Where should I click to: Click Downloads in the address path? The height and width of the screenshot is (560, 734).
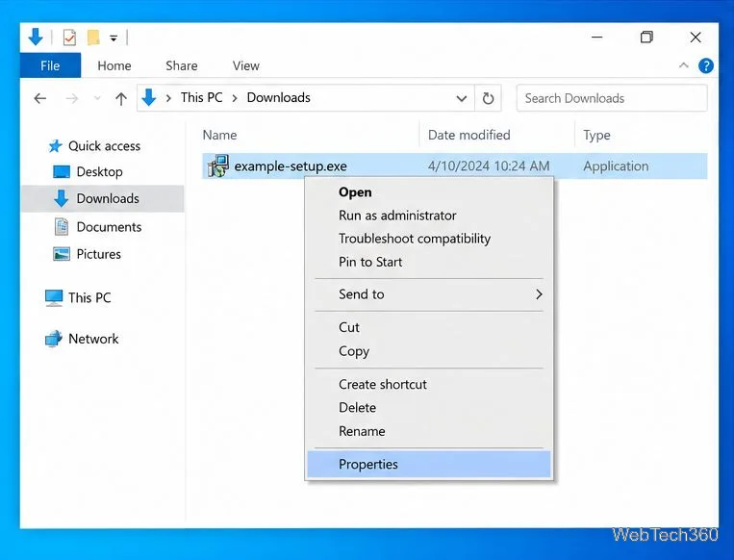pos(279,97)
